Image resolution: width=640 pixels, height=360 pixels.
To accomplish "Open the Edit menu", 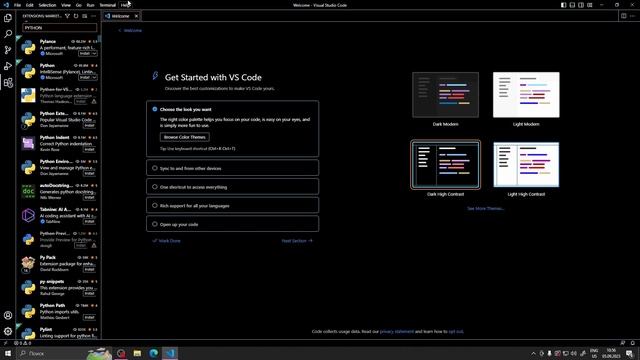I will click(29, 5).
